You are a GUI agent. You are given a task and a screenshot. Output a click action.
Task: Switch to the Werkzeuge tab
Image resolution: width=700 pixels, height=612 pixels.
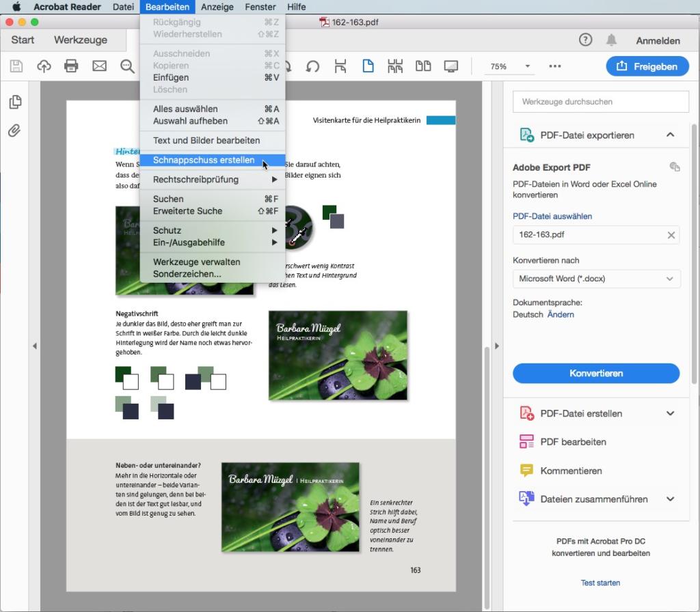81,40
